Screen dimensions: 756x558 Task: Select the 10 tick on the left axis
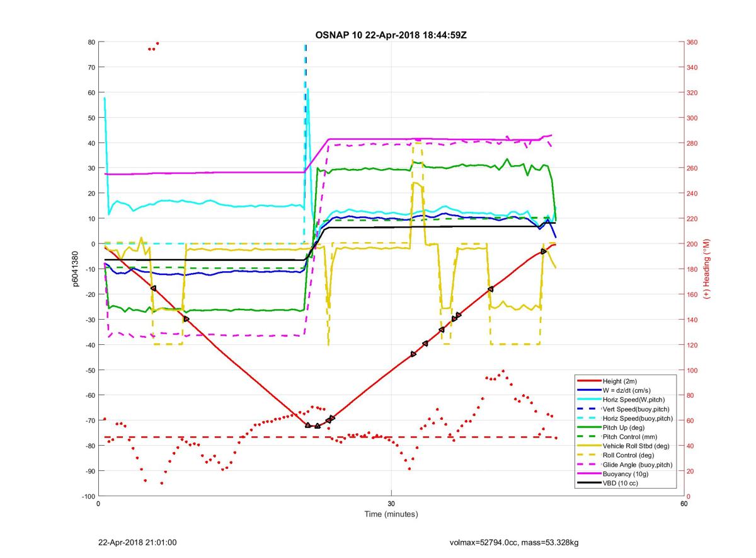pyautogui.click(x=91, y=219)
